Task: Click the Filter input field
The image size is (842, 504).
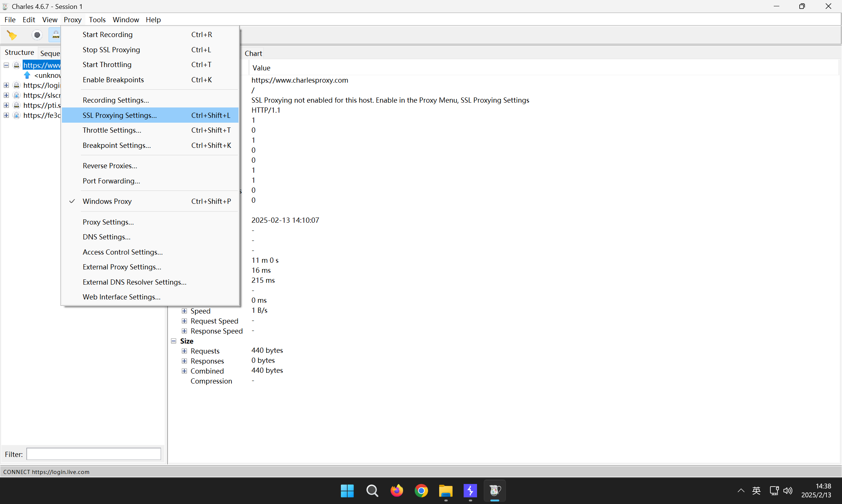Action: tap(93, 454)
